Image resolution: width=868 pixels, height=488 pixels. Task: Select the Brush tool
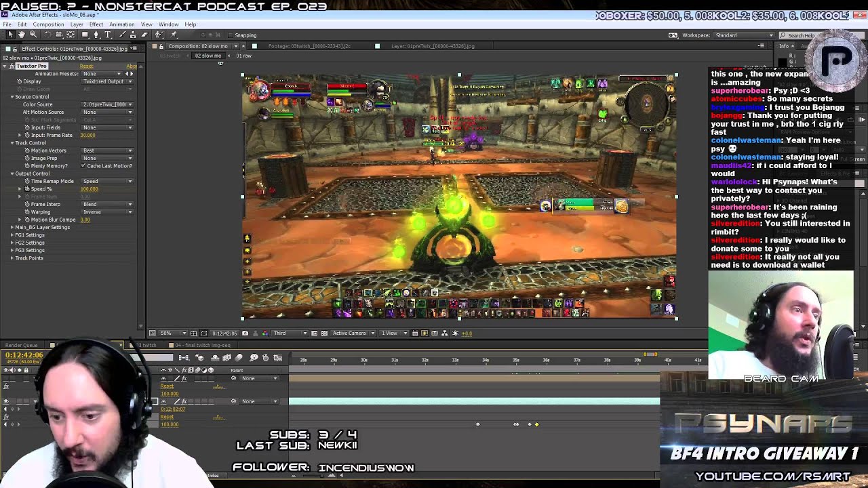[123, 35]
